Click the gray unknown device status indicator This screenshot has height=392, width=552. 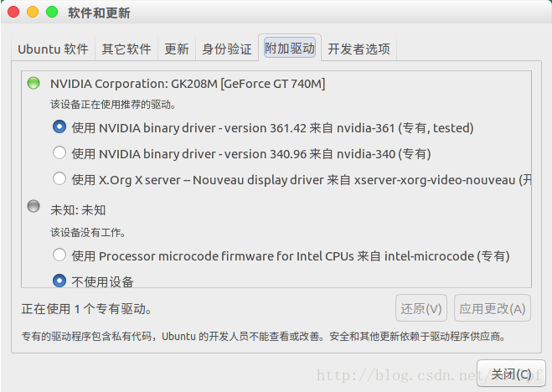(x=34, y=206)
